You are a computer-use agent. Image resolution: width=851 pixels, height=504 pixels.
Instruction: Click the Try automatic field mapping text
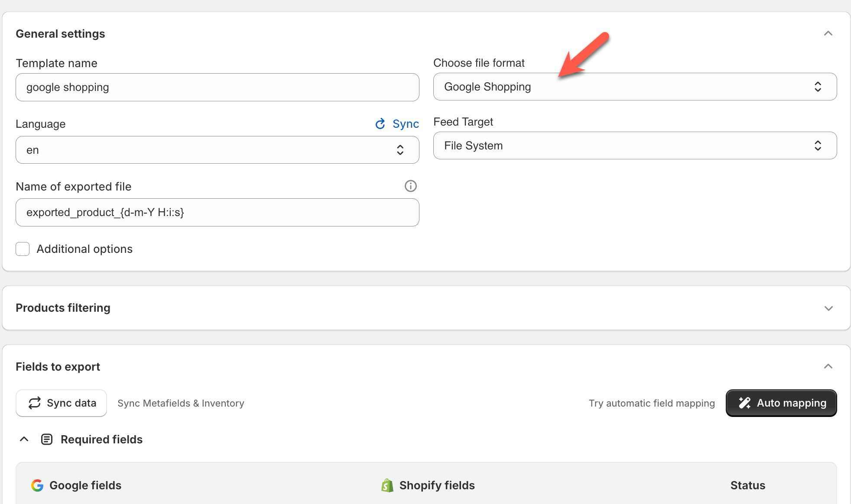pyautogui.click(x=652, y=403)
